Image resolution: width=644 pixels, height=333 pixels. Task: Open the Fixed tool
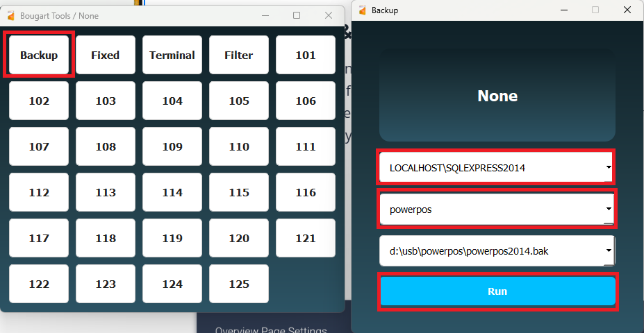(106, 55)
